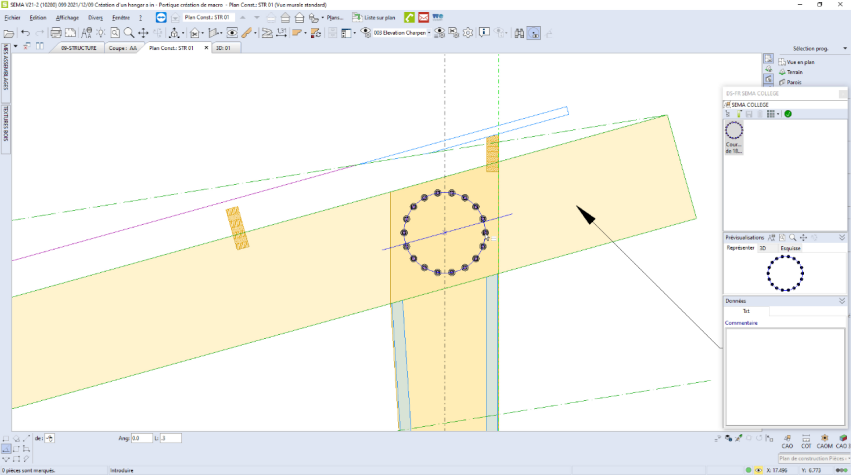Open the email envelope icon

(x=424, y=18)
